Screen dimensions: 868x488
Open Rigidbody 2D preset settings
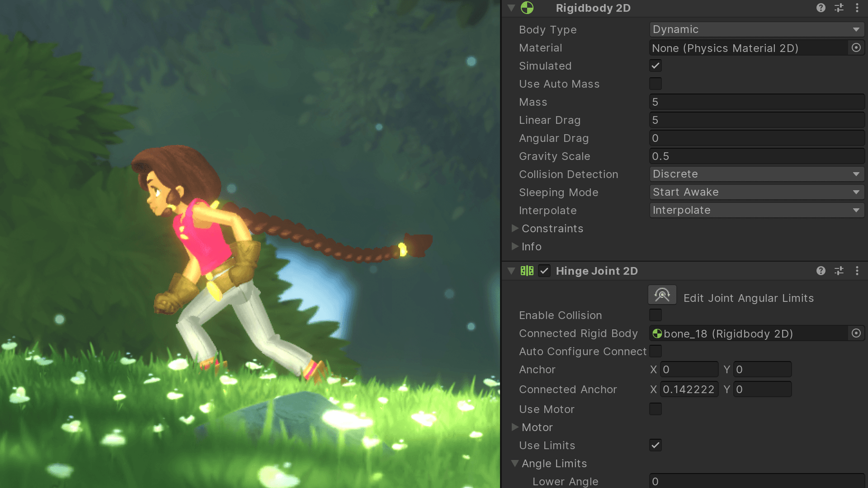(839, 8)
